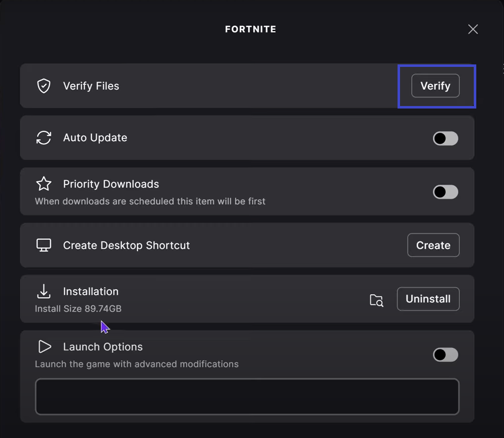Enable Launch Options with advanced modifications
504x438 pixels.
point(445,355)
